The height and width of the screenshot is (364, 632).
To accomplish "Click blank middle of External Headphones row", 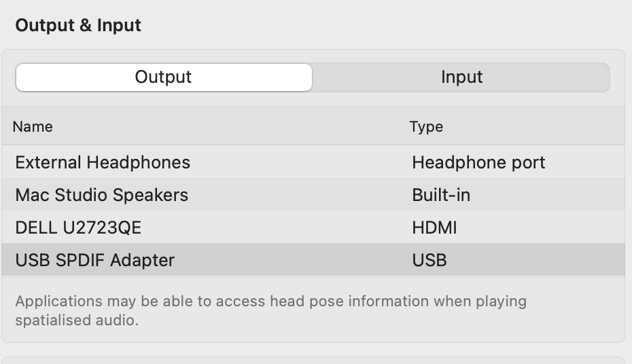I will click(299, 163).
